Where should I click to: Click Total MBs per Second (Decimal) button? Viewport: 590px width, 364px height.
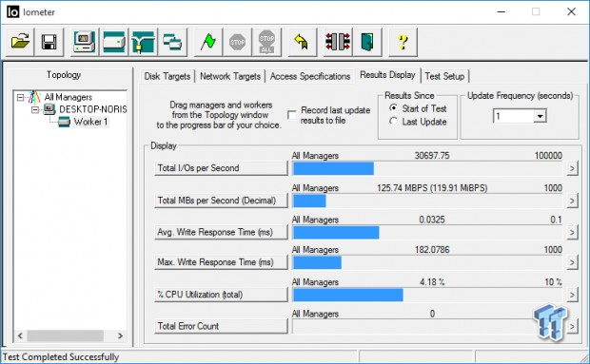tap(221, 201)
